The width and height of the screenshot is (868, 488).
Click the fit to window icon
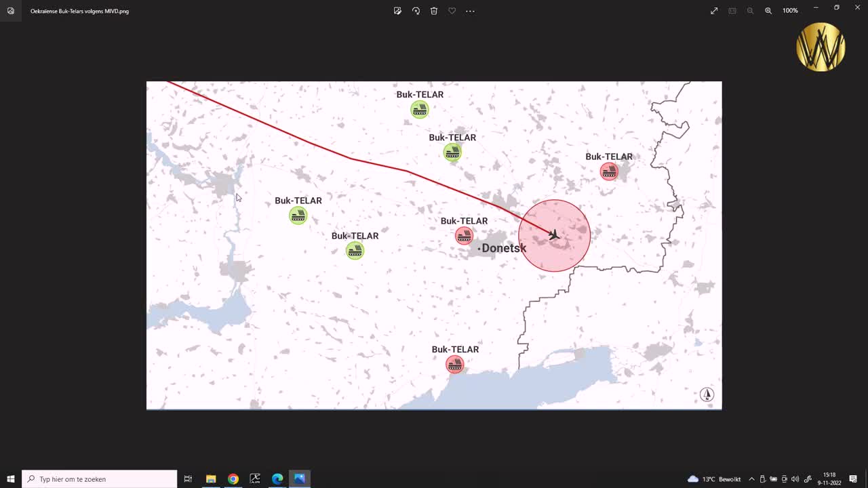coord(732,11)
